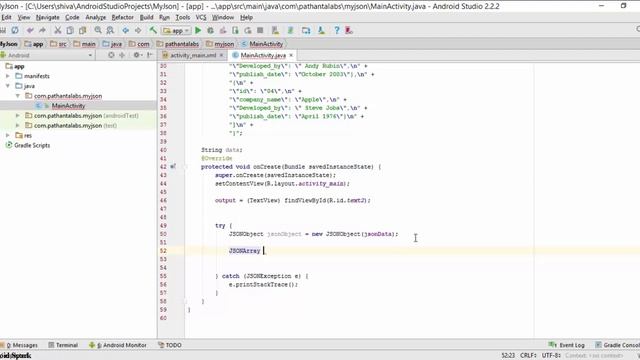Click the Copy icon in toolbar

coord(70,30)
